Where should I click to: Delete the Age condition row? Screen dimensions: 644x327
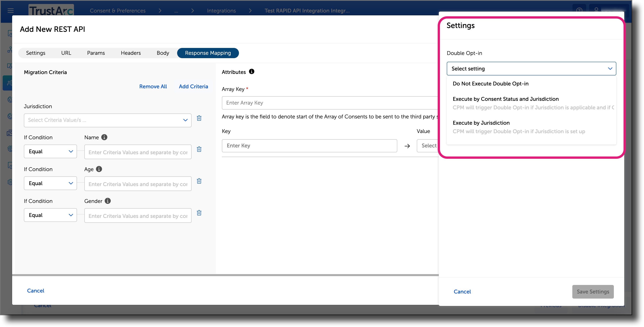199,181
